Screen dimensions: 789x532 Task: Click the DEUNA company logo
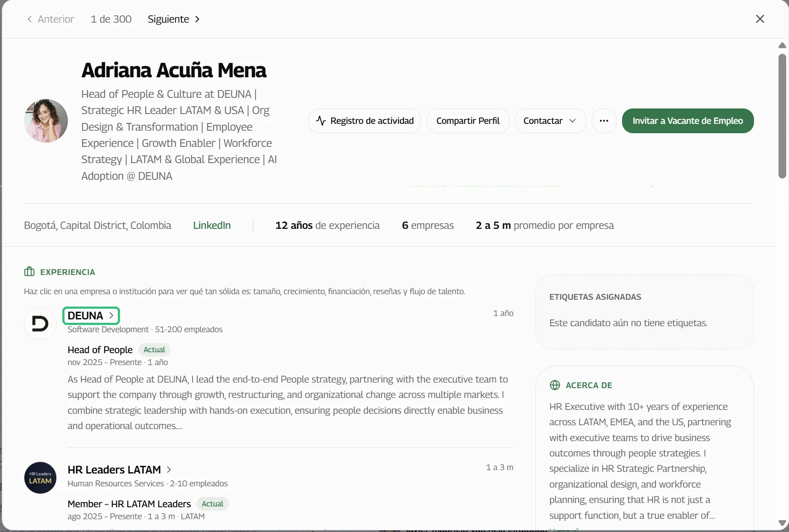(x=40, y=324)
